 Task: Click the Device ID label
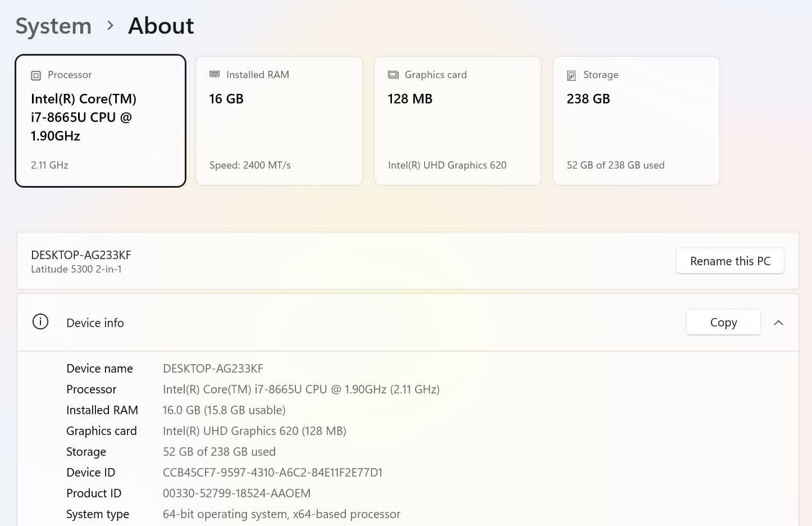click(90, 473)
